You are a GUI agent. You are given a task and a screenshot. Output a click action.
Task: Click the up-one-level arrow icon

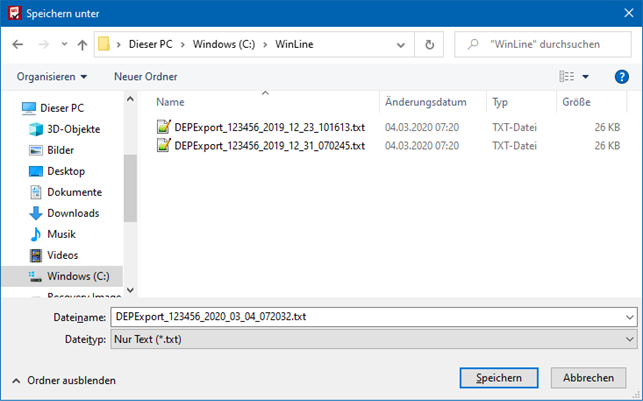pyautogui.click(x=81, y=45)
